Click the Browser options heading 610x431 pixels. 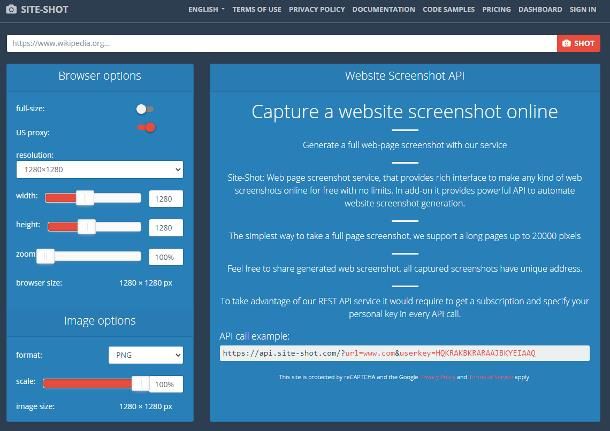pyautogui.click(x=100, y=76)
